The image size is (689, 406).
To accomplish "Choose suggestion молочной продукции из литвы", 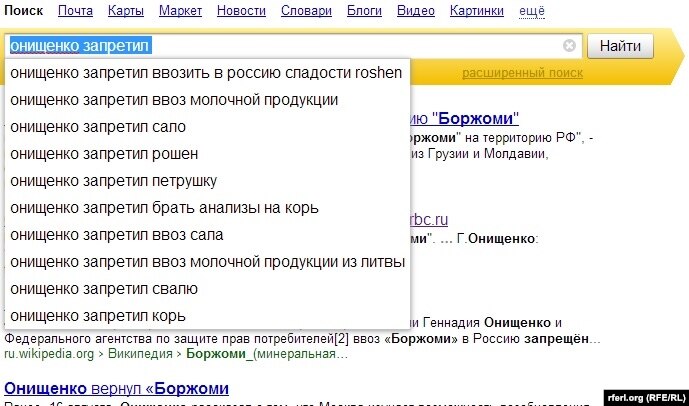I will [x=207, y=262].
